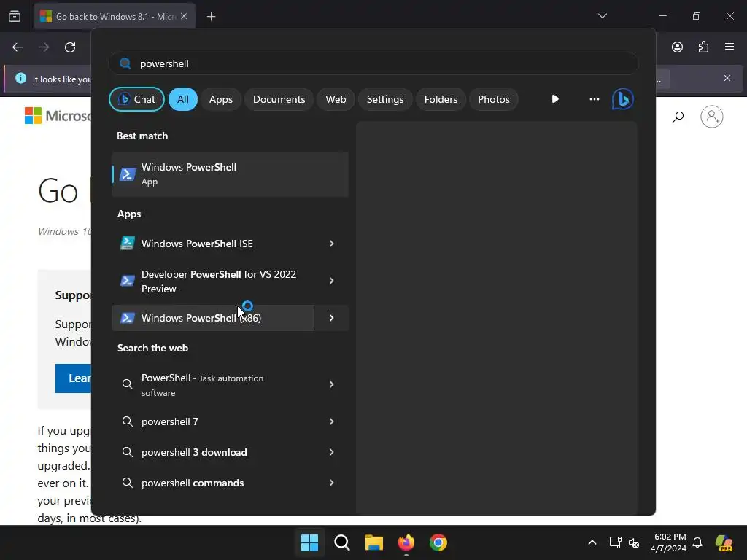Launch Google Chrome from taskbar
This screenshot has height=560, width=747.
[438, 542]
